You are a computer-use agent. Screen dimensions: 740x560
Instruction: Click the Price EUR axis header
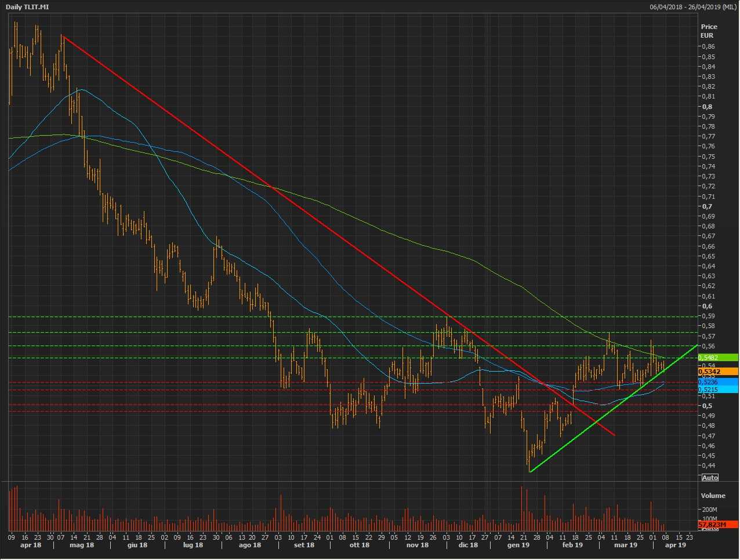pyautogui.click(x=709, y=31)
